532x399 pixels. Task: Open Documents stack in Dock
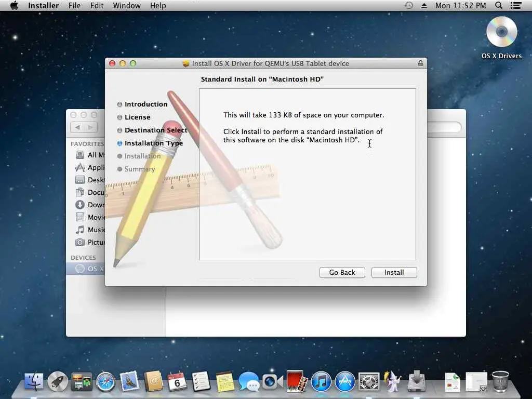(x=453, y=382)
